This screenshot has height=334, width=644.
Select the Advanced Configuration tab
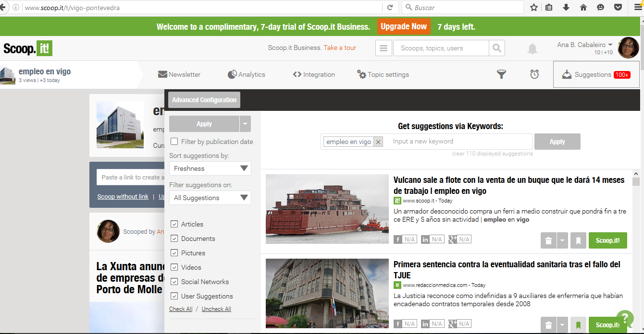pyautogui.click(x=204, y=100)
